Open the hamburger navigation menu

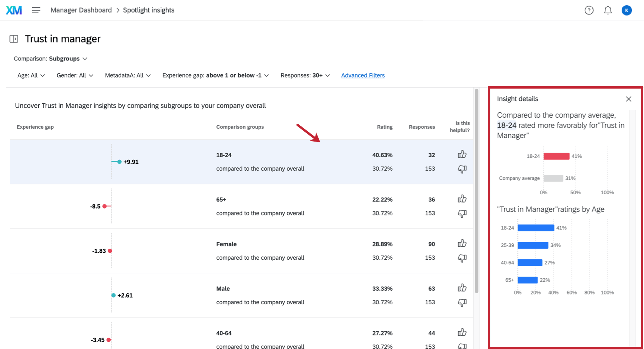pyautogui.click(x=36, y=10)
